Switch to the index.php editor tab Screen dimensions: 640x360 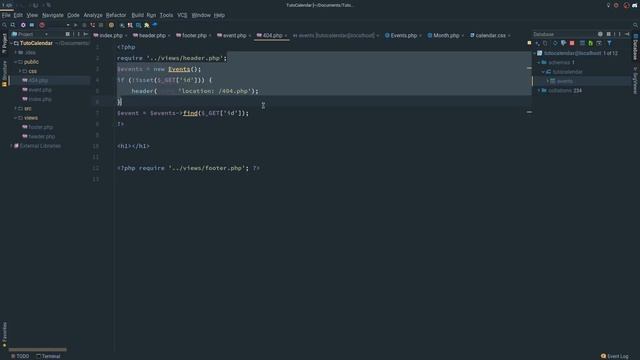(x=110, y=36)
